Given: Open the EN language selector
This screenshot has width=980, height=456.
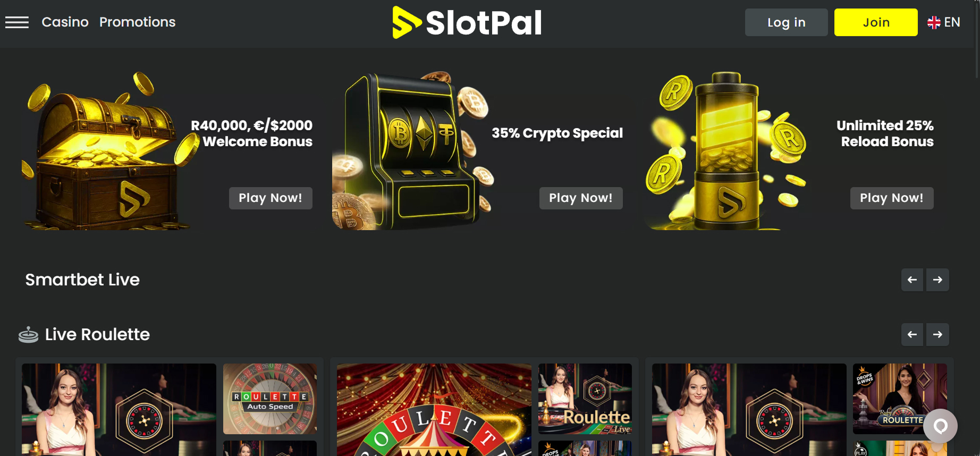Looking at the screenshot, I should coord(944,22).
